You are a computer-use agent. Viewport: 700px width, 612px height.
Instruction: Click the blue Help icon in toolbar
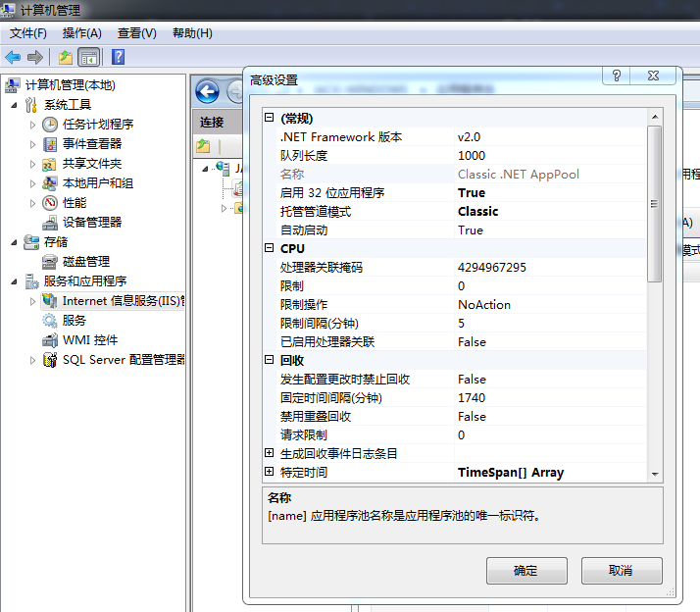(x=118, y=57)
